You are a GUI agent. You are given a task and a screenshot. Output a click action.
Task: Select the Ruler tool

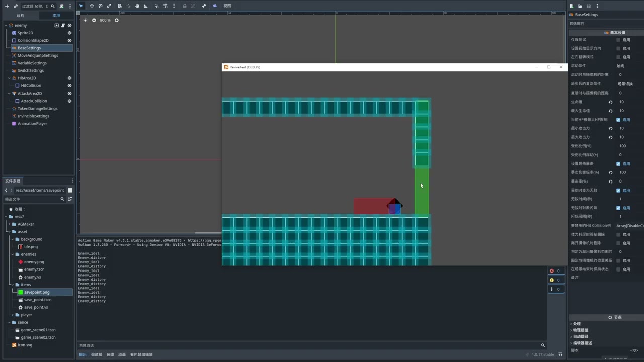[x=145, y=6]
